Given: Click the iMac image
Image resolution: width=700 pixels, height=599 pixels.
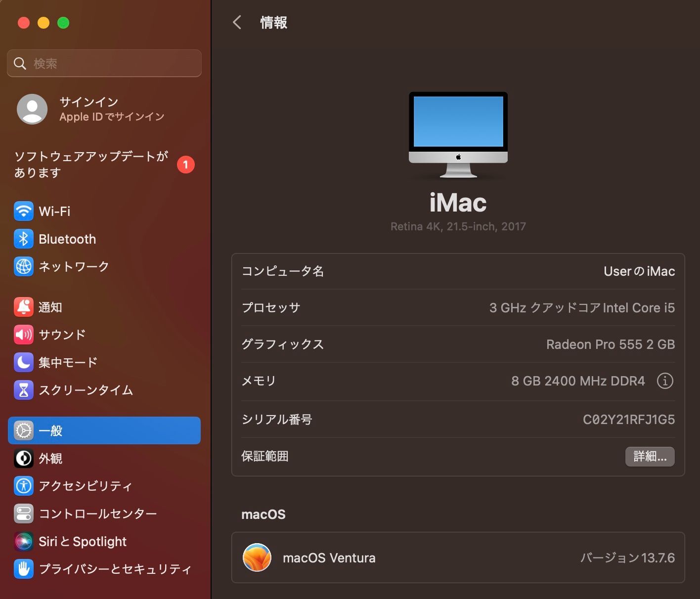Looking at the screenshot, I should click(458, 134).
